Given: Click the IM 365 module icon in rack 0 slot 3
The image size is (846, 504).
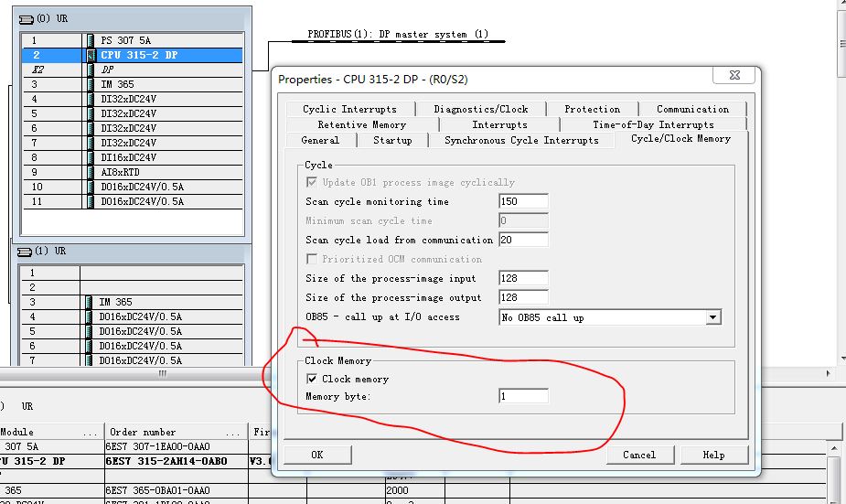Looking at the screenshot, I should [91, 84].
